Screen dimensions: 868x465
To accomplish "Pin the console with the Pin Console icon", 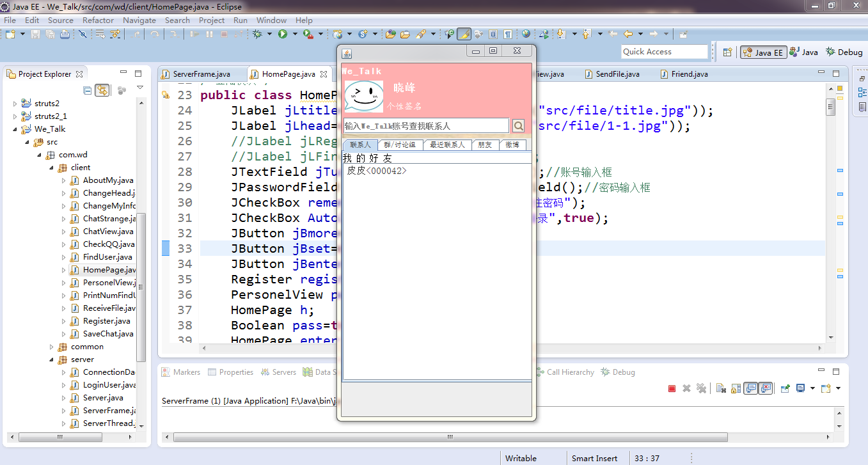I will pyautogui.click(x=785, y=388).
